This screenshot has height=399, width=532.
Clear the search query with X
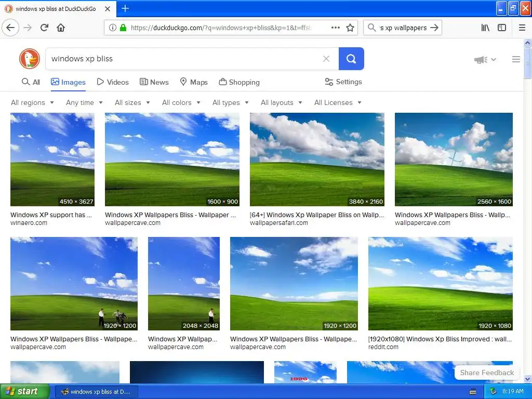[x=326, y=59]
